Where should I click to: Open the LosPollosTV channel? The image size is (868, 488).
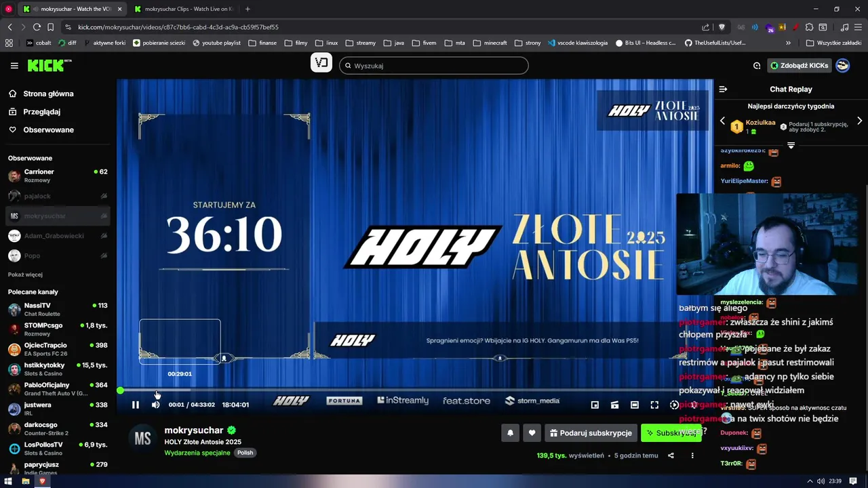[x=58, y=448]
